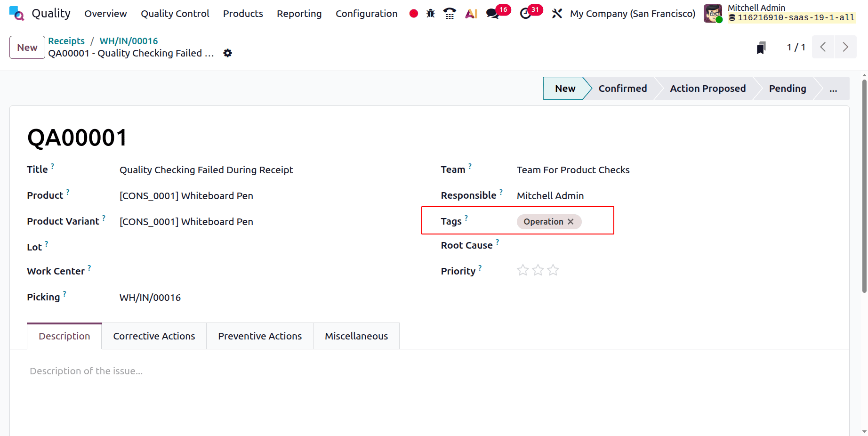This screenshot has width=868, height=436.
Task: Launch the AI assistant icon
Action: [x=471, y=14]
